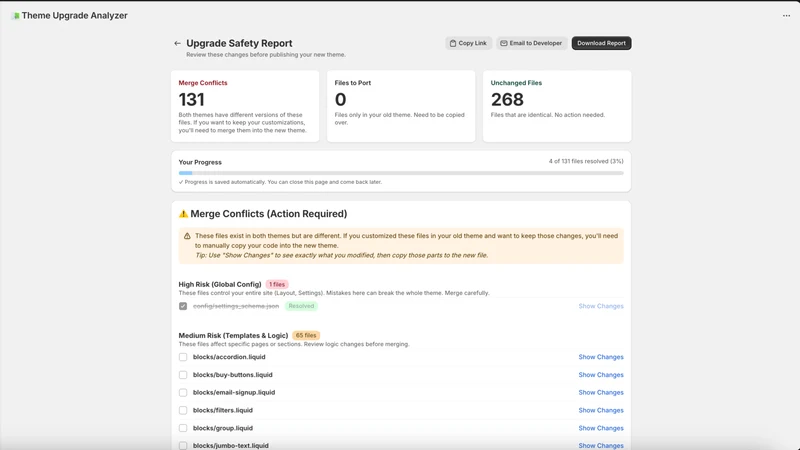
Task: Click Email to Developer button
Action: 531,43
